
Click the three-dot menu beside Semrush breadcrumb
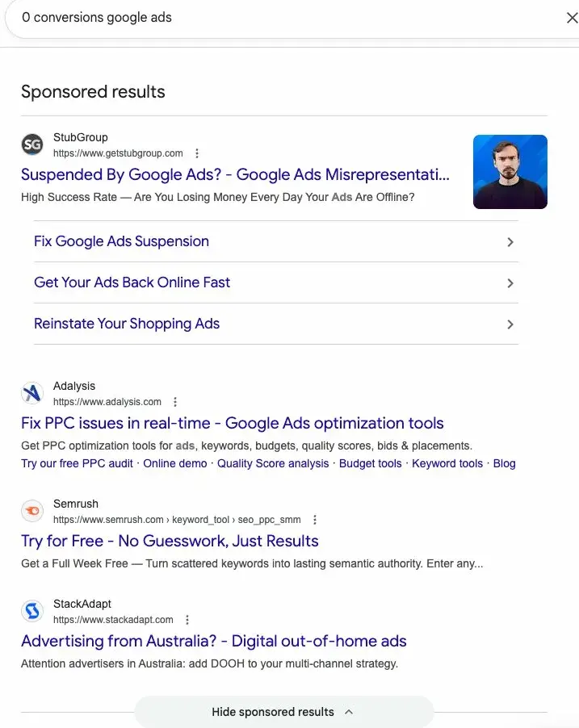315,519
